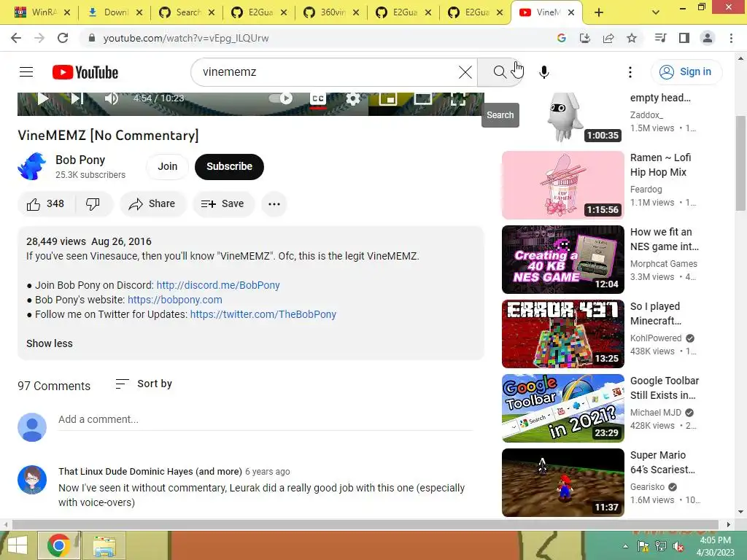Switch to theater mode
Screen dimensions: 747x560
pyautogui.click(x=422, y=98)
